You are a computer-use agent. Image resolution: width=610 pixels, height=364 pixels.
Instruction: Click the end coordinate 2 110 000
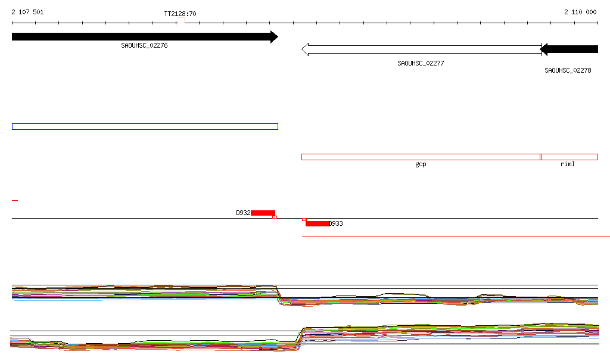tap(580, 12)
